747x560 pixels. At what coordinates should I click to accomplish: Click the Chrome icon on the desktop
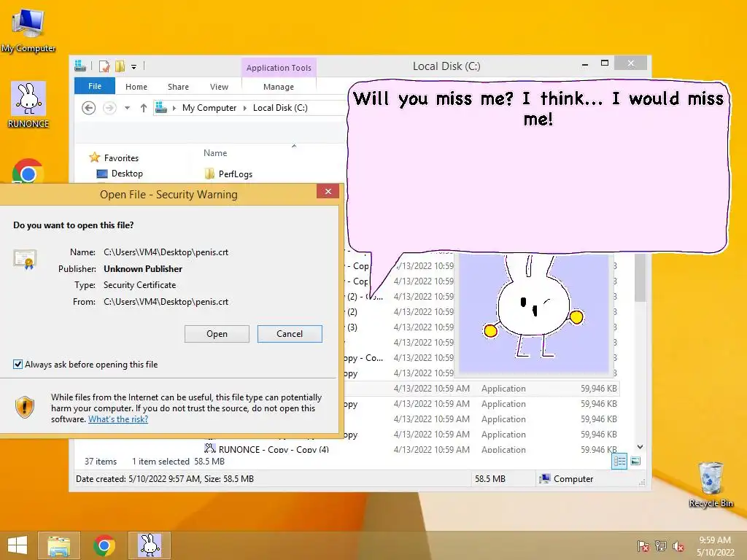(x=28, y=172)
